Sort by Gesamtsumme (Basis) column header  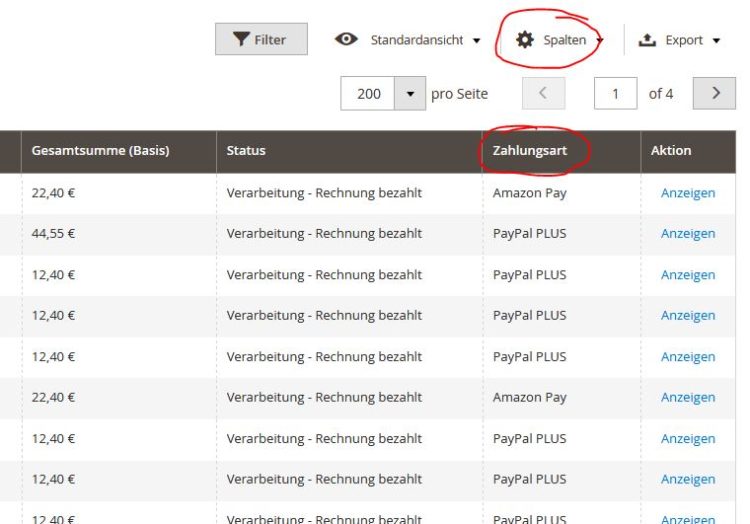(119, 151)
